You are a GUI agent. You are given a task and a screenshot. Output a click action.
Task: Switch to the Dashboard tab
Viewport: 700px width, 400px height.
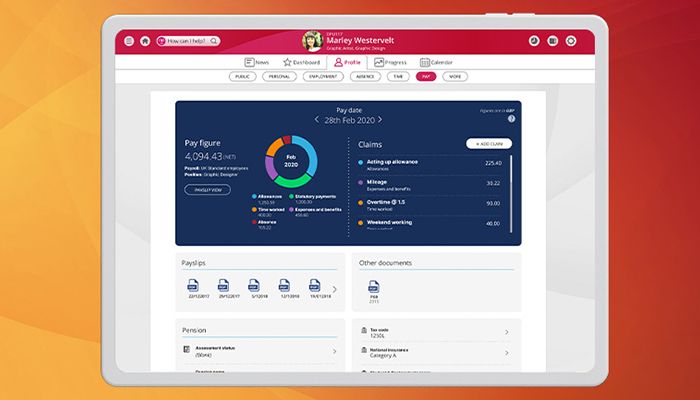click(x=301, y=62)
